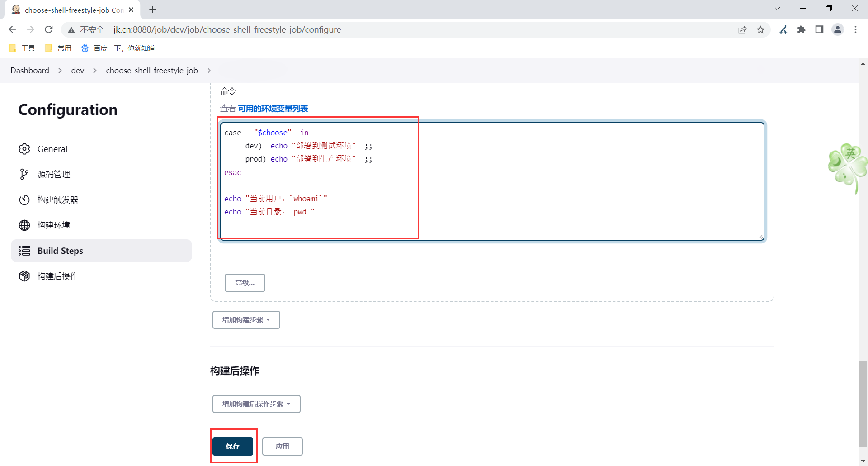The height and width of the screenshot is (466, 868).
Task: Click the share page icon
Action: [x=742, y=30]
